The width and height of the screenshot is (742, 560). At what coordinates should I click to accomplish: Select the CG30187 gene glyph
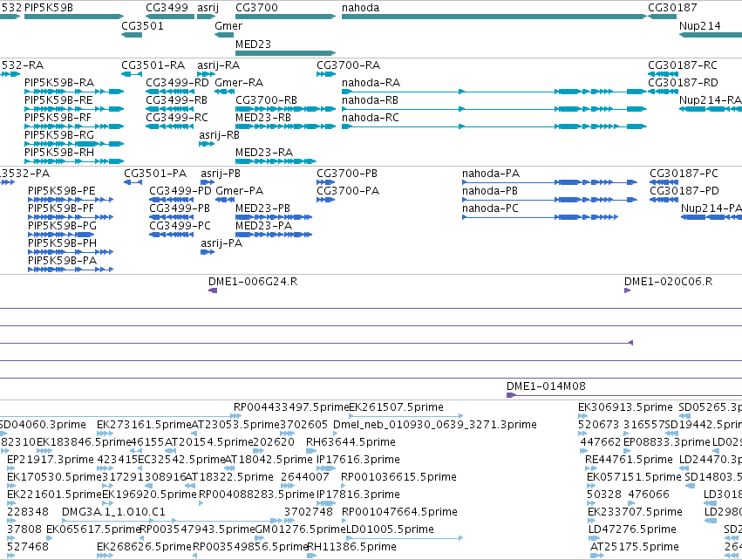[662, 17]
